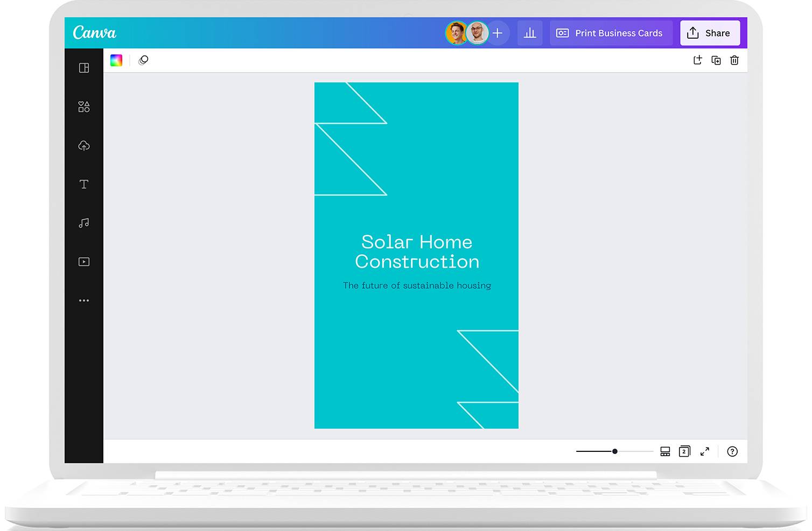Add a collaborator with plus button
The height and width of the screenshot is (531, 812).
[x=498, y=33]
